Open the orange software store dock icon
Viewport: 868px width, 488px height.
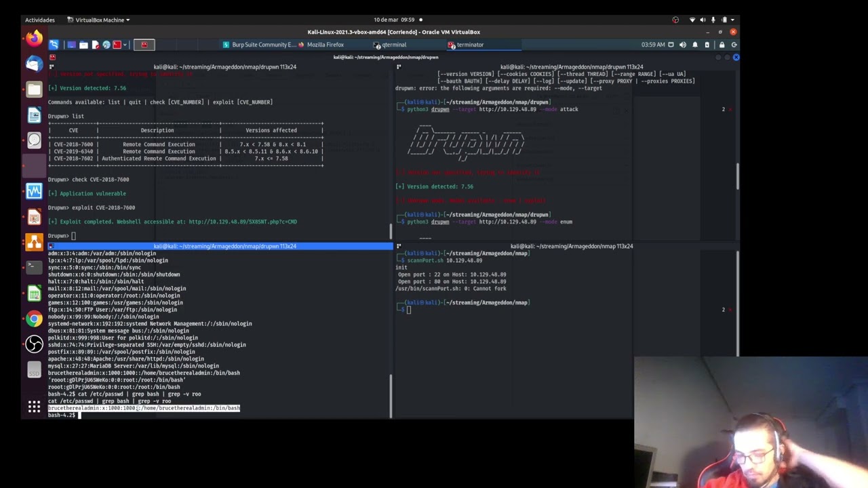click(x=34, y=243)
